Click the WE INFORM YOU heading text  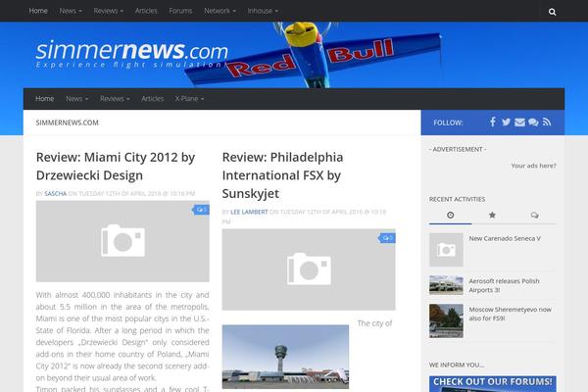click(x=457, y=365)
